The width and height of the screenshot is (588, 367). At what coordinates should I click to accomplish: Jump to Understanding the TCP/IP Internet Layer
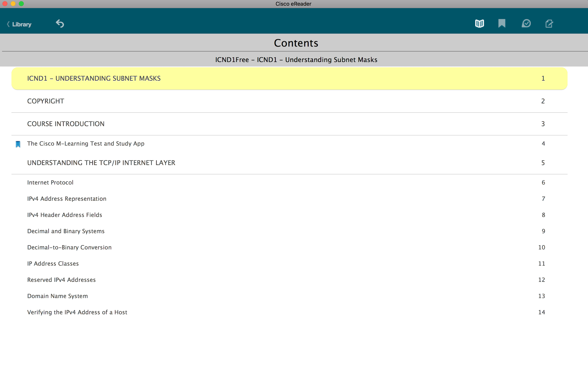tap(101, 163)
